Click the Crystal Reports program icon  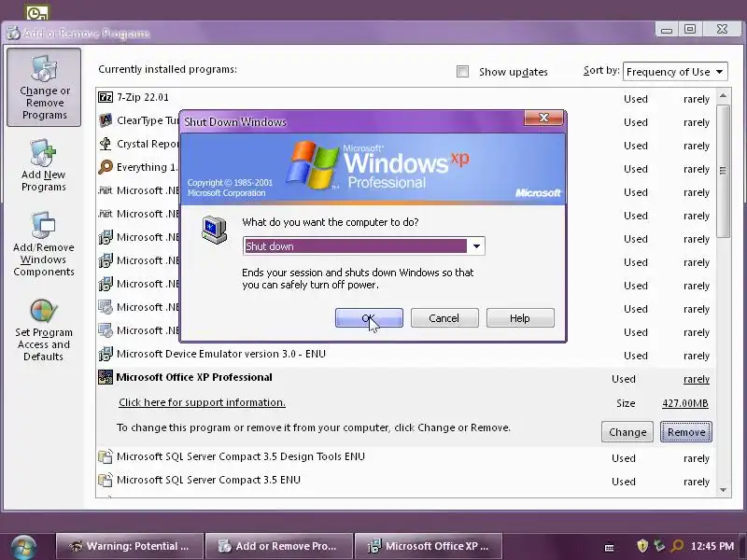pyautogui.click(x=106, y=144)
